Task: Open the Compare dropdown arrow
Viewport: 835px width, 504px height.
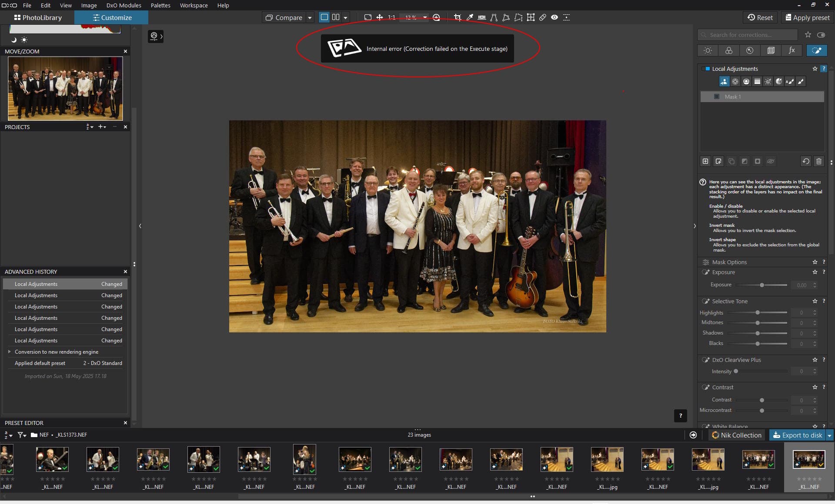Action: pyautogui.click(x=310, y=18)
